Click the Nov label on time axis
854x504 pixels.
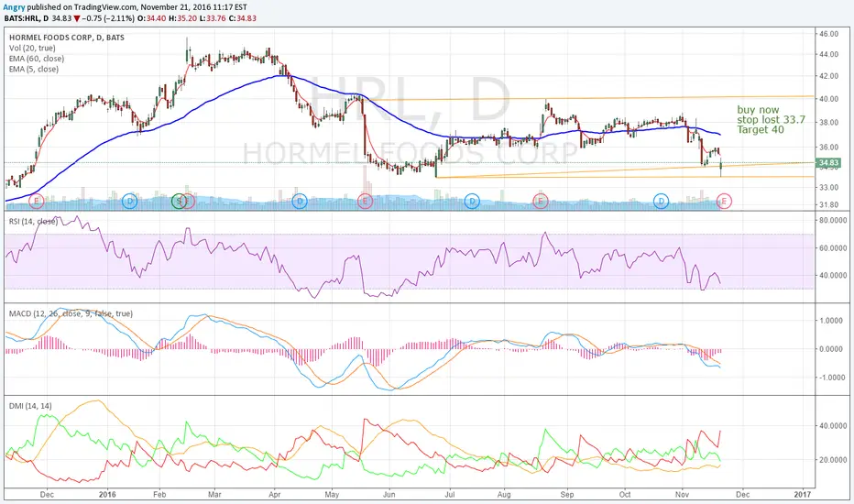pos(682,495)
